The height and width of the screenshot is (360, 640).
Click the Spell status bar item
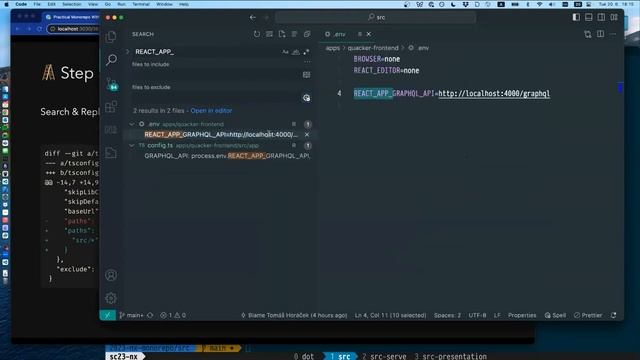pos(555,315)
